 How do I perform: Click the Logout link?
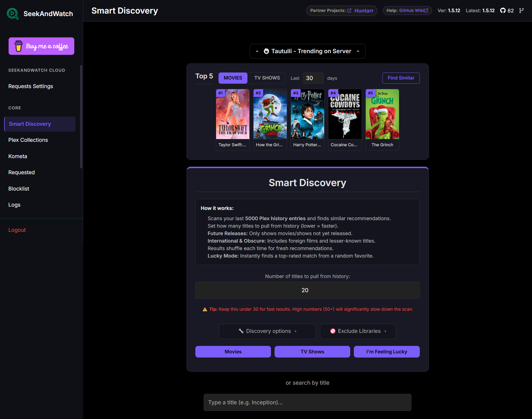tap(17, 230)
